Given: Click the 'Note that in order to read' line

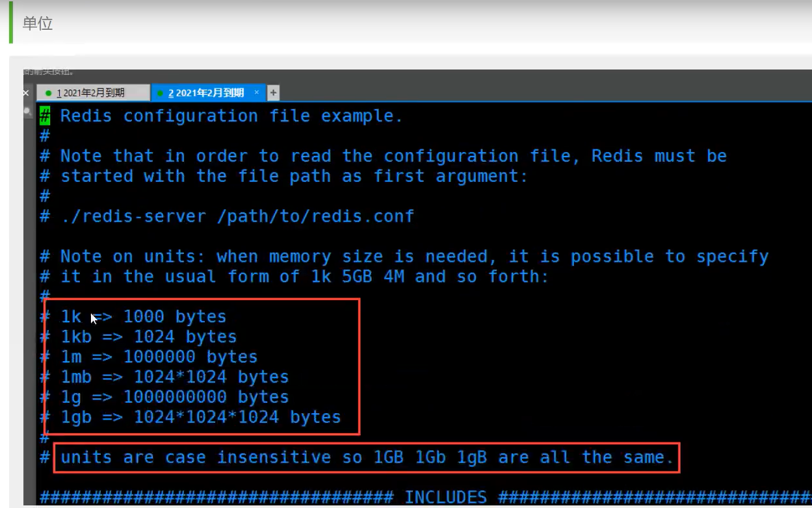Looking at the screenshot, I should tap(393, 156).
